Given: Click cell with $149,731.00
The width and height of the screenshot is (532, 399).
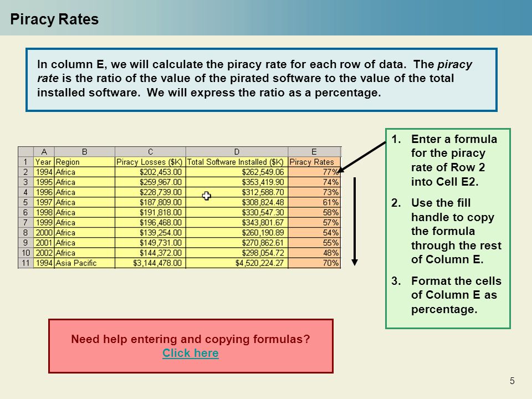Looking at the screenshot, I should tap(150, 243).
